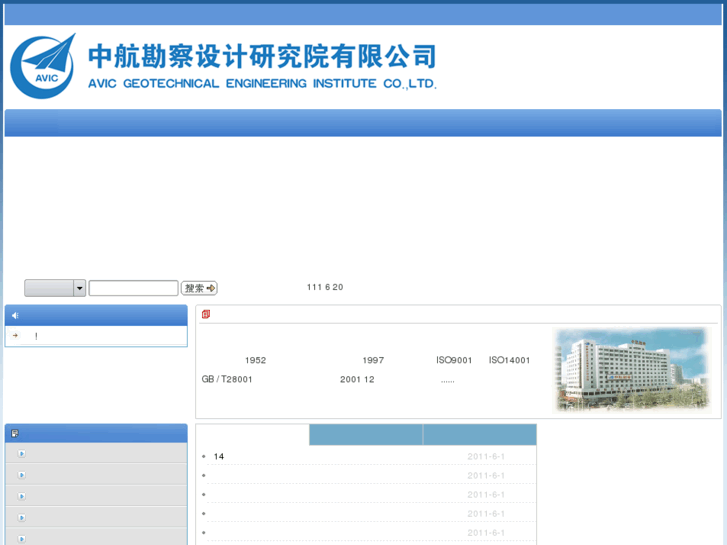Viewport: 727px width, 545px height.
Task: Click the Chinese company name banner title
Action: pyautogui.click(x=262, y=56)
